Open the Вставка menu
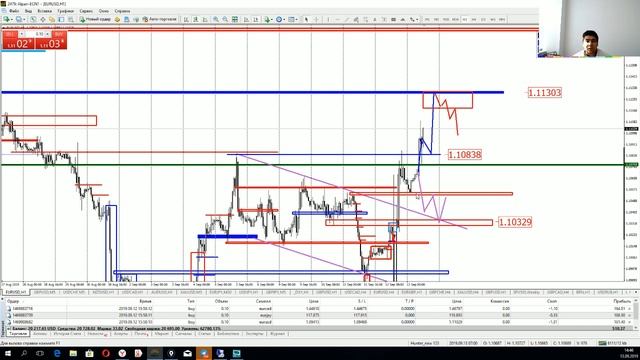Viewport: 640px width, 360px height. coord(44,11)
